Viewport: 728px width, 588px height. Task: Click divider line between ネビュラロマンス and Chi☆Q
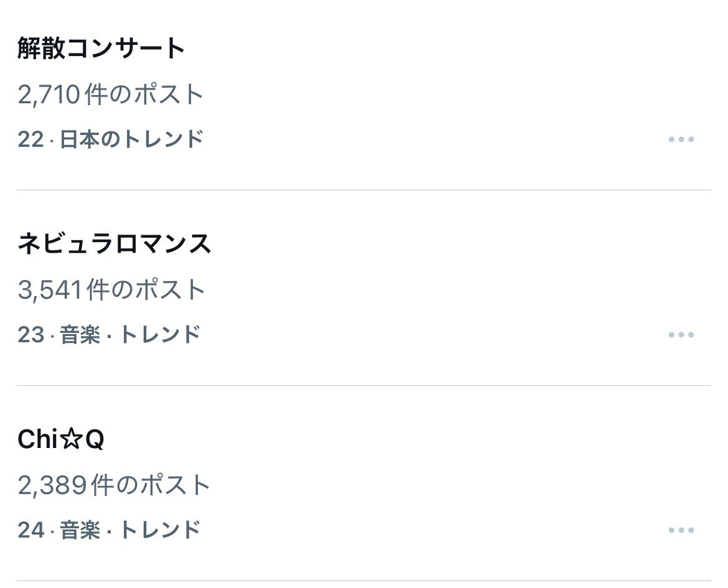[x=363, y=385]
